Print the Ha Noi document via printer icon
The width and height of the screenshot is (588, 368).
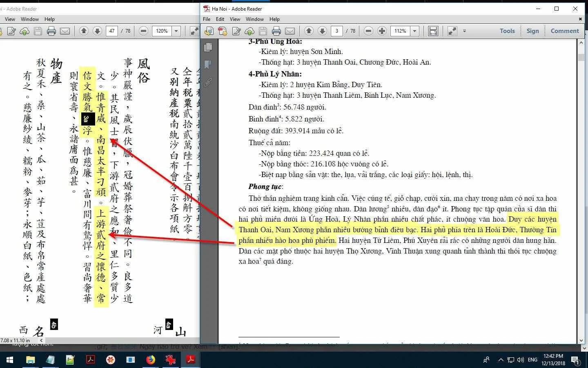click(276, 31)
